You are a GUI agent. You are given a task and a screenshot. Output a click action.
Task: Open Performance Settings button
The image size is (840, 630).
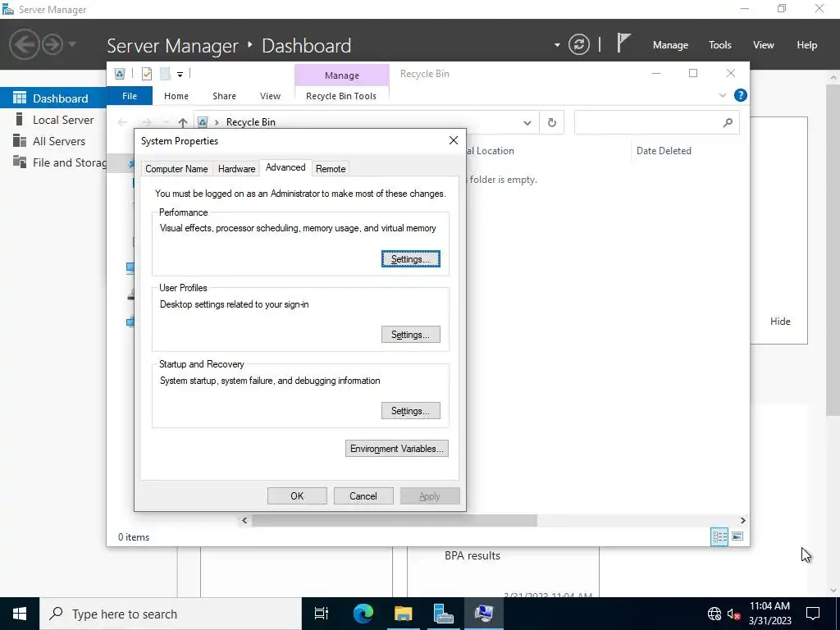[x=411, y=259]
